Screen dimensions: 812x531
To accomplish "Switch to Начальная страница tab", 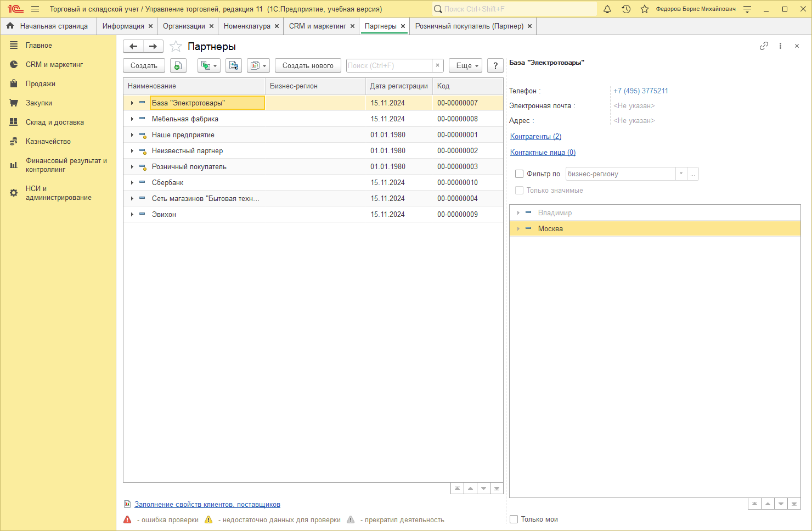I will pos(48,26).
